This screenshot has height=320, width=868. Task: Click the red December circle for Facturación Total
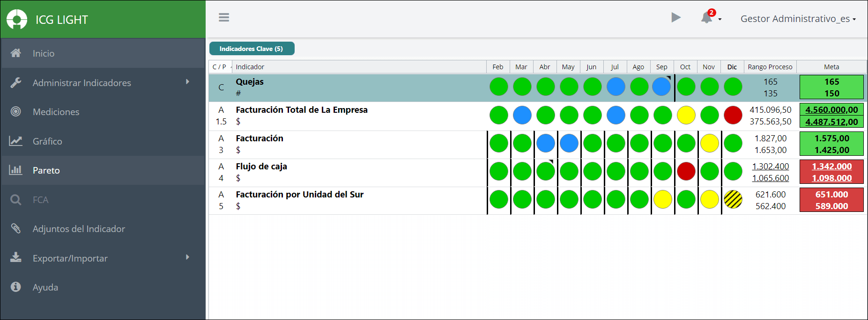coord(733,115)
